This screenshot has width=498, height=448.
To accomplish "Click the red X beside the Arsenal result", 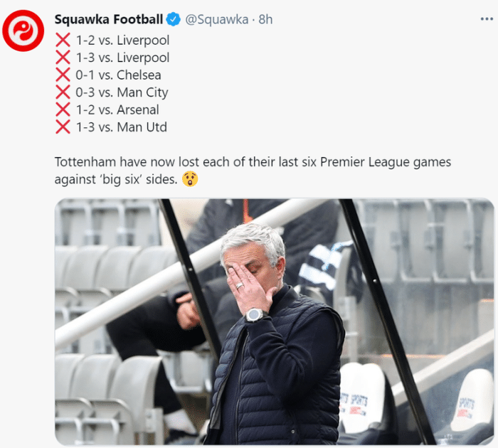I will (63, 110).
